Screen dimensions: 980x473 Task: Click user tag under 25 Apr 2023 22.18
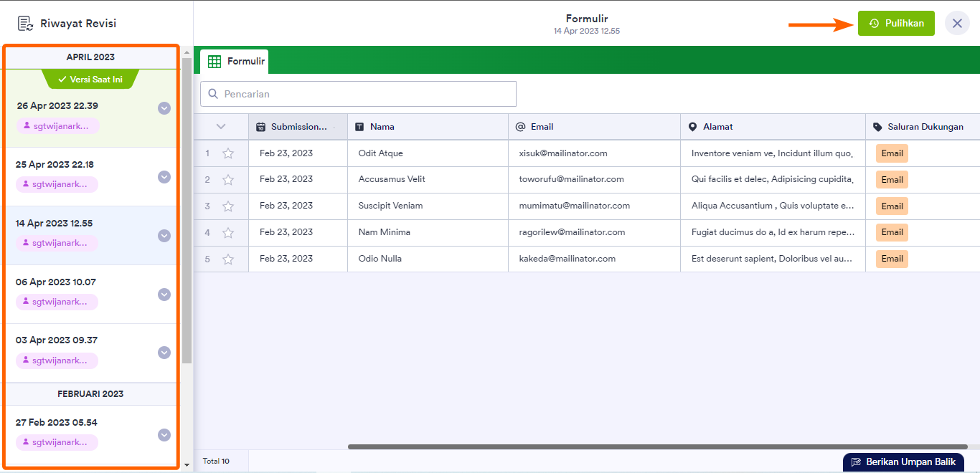tap(57, 185)
